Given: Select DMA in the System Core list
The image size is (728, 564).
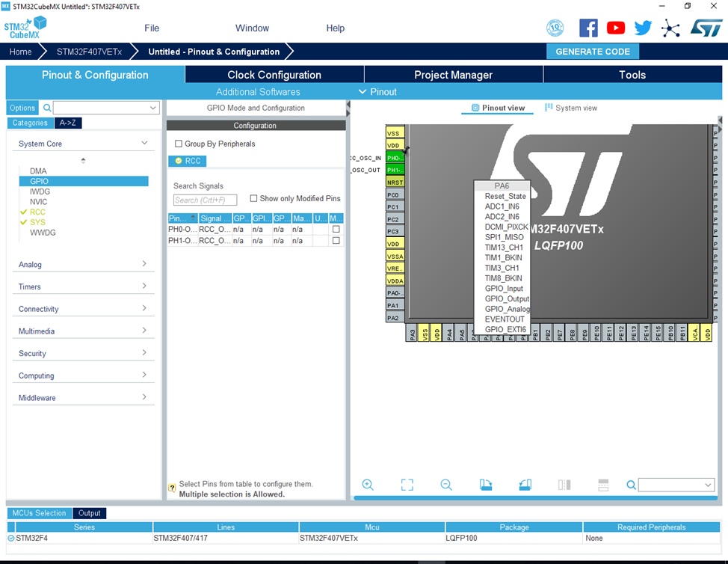Looking at the screenshot, I should point(38,171).
